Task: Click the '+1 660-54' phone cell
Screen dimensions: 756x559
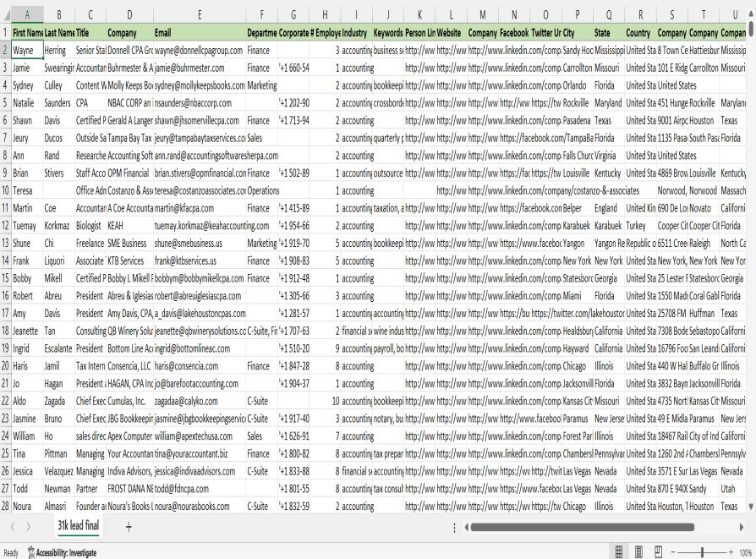Action: pyautogui.click(x=293, y=68)
